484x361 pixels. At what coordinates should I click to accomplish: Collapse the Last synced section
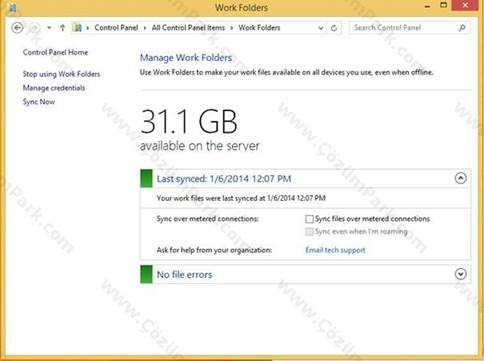[461, 178]
